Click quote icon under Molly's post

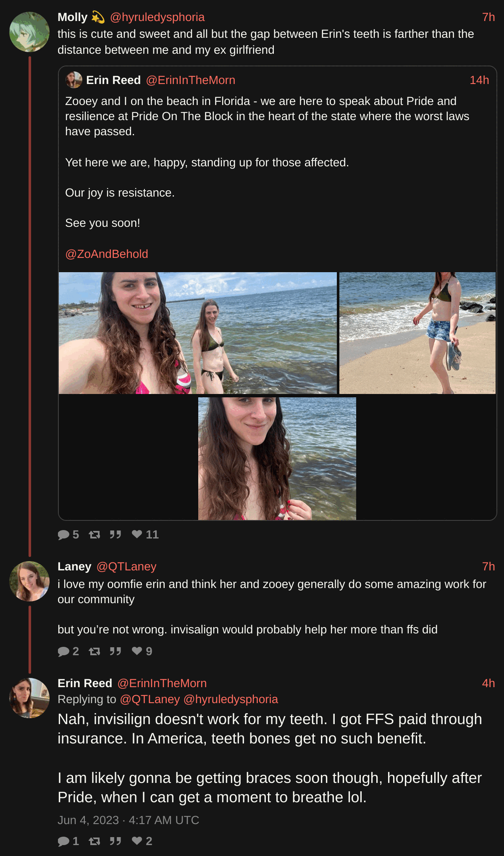pyautogui.click(x=115, y=534)
